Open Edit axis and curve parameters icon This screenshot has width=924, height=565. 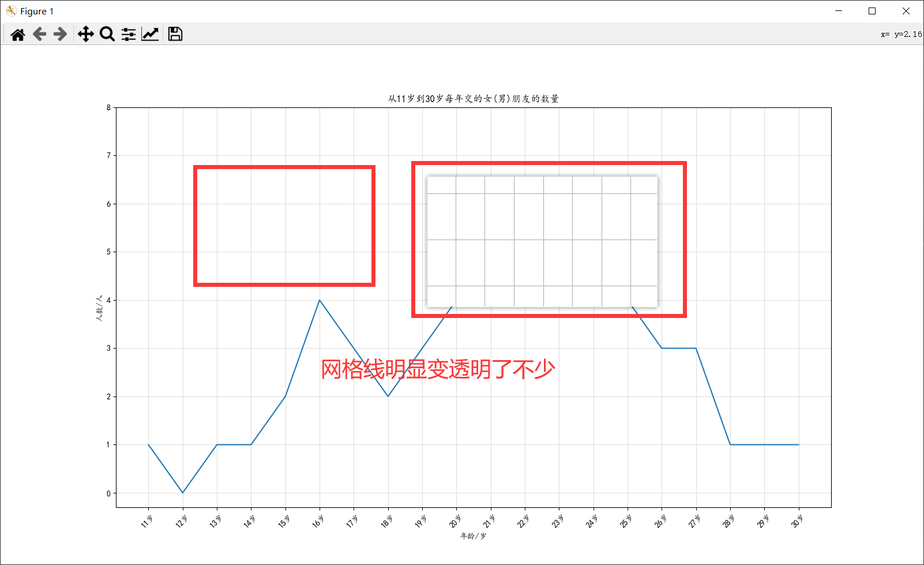point(150,35)
